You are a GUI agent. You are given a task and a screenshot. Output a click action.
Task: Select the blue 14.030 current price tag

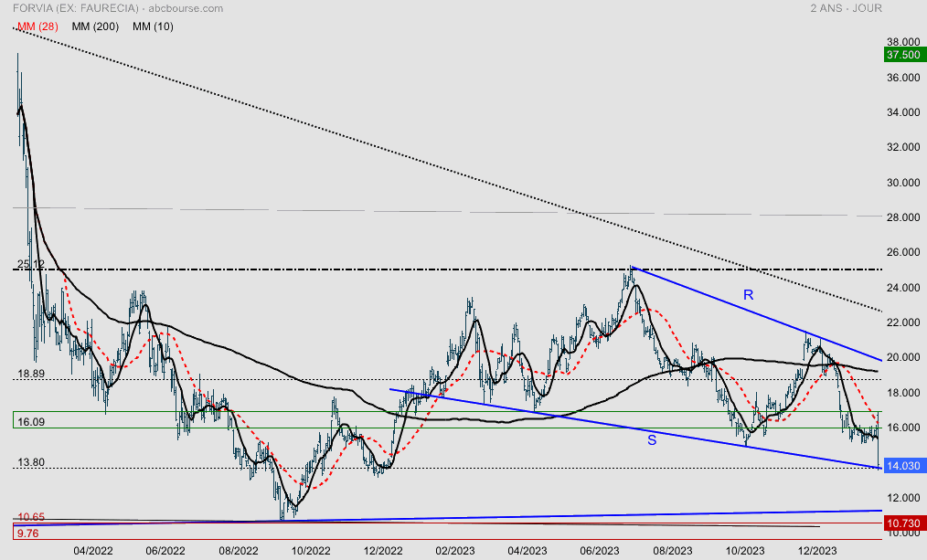coord(904,466)
